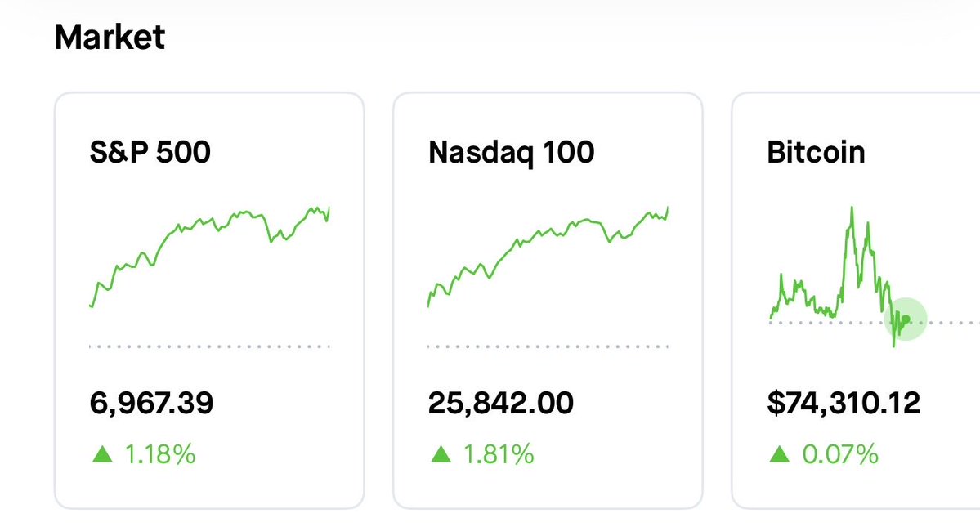Click the 0.07% change label

point(840,453)
